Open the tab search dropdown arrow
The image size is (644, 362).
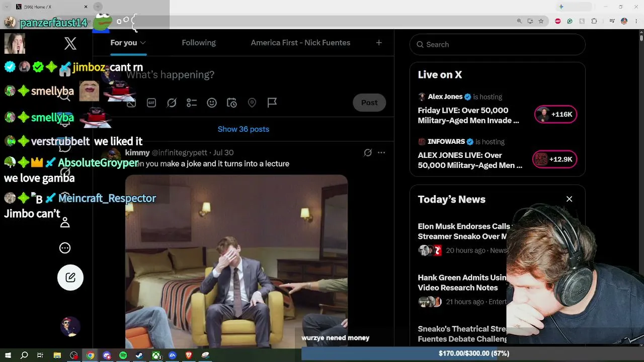pyautogui.click(x=7, y=7)
